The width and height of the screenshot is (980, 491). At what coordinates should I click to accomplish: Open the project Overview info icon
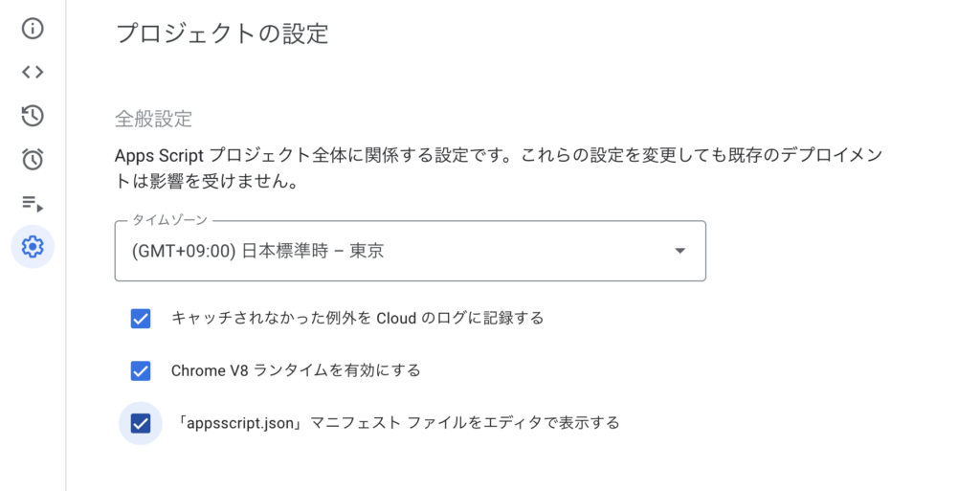[x=33, y=28]
